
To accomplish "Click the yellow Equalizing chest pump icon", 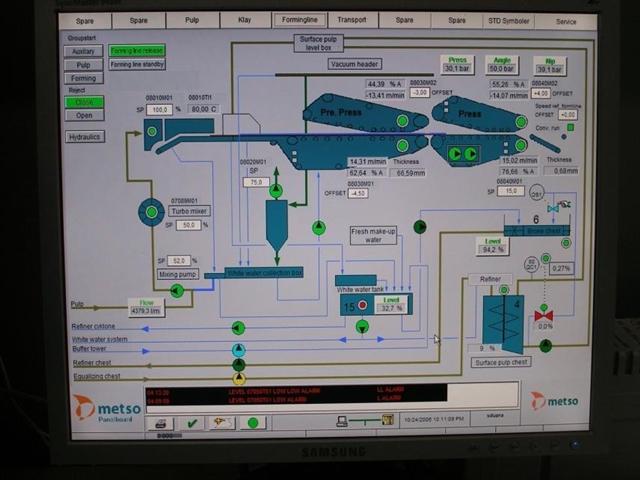I will click(x=239, y=379).
